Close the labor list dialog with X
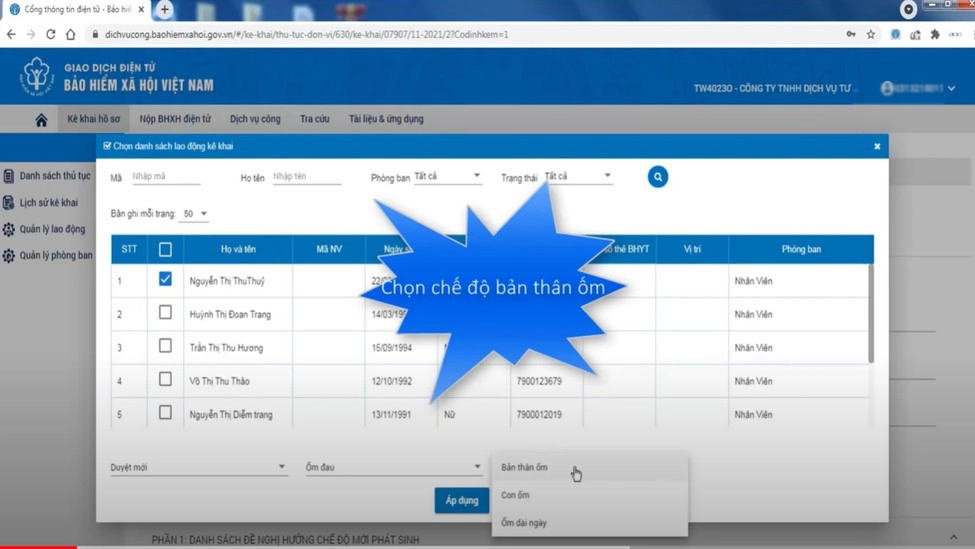The image size is (975, 549). coord(877,146)
